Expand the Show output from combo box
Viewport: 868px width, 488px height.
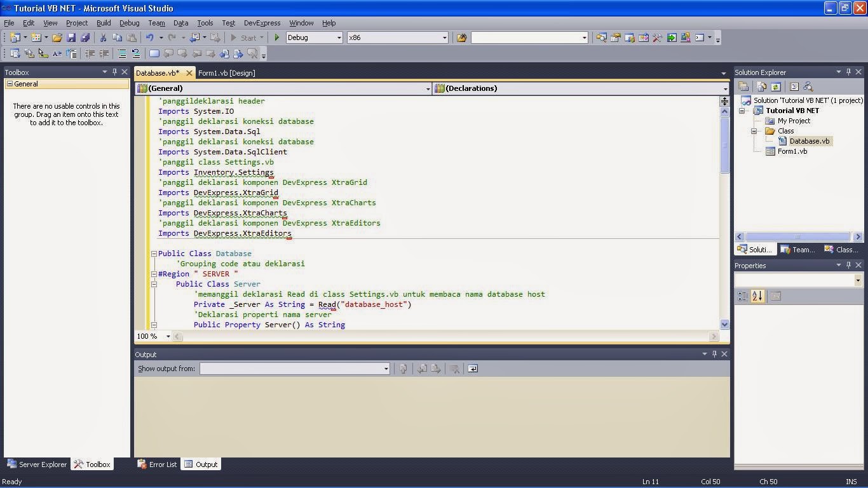pos(295,369)
